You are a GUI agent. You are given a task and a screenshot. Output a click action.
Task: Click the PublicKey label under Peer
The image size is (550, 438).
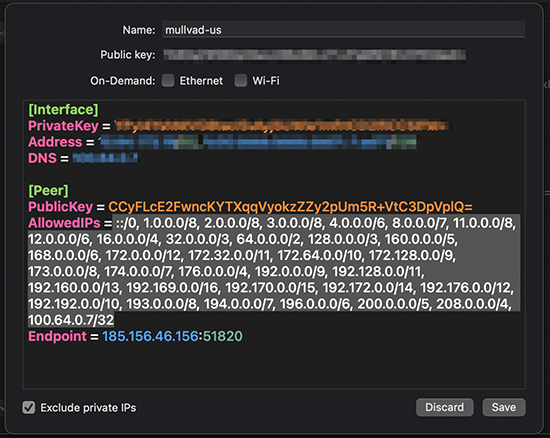click(60, 207)
